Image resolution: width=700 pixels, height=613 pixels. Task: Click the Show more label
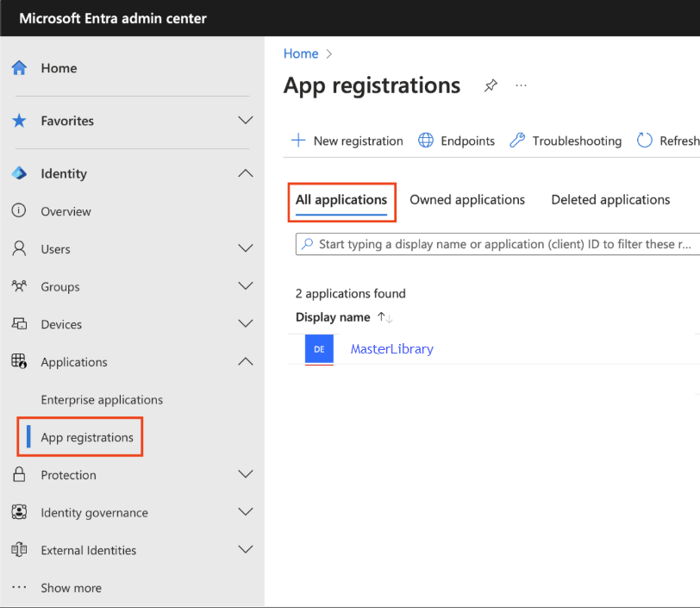(71, 587)
